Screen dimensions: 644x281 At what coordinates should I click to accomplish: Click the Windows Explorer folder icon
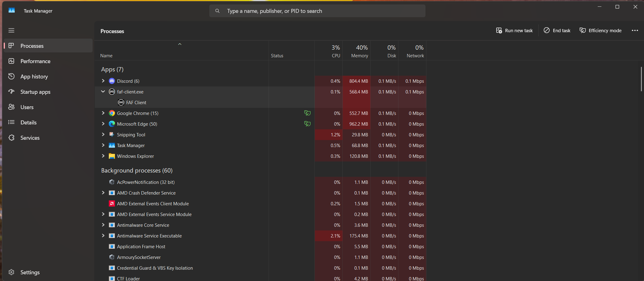[x=112, y=156]
